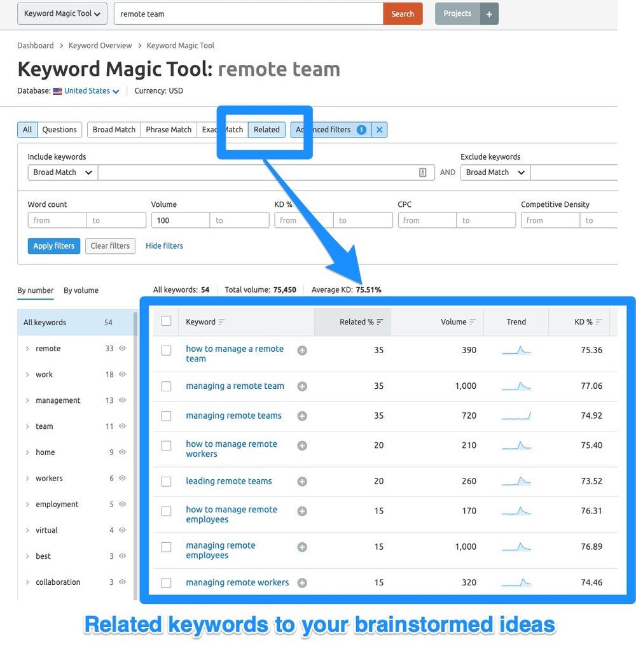The height and width of the screenshot is (672, 636).
Task: Open Exclude keywords Broad Match dropdown
Action: (495, 172)
